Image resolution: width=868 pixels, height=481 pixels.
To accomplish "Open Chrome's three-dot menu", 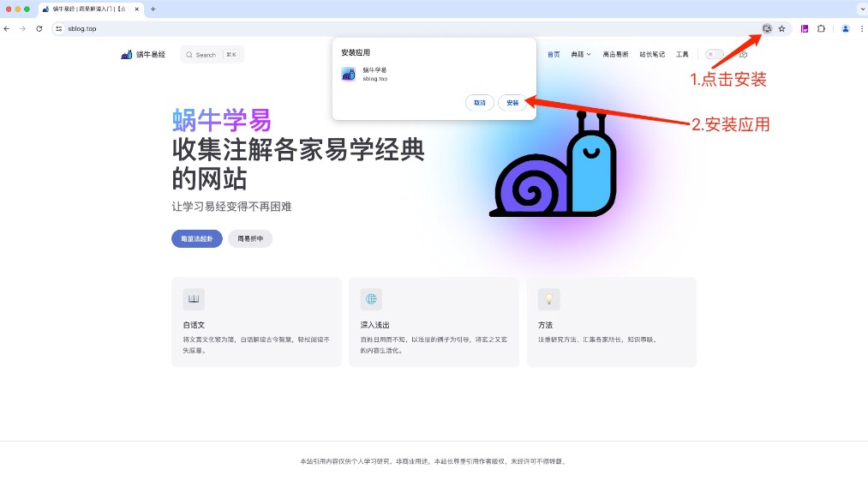I will 861,29.
